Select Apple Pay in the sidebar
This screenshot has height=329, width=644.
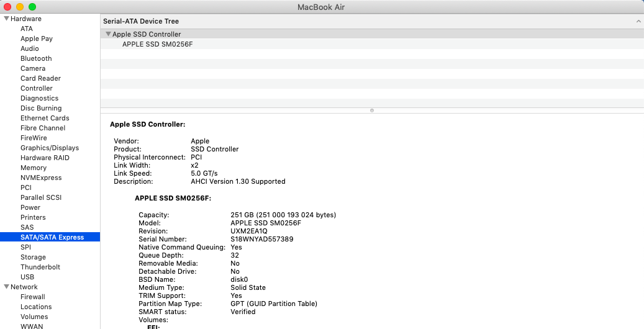pos(37,38)
